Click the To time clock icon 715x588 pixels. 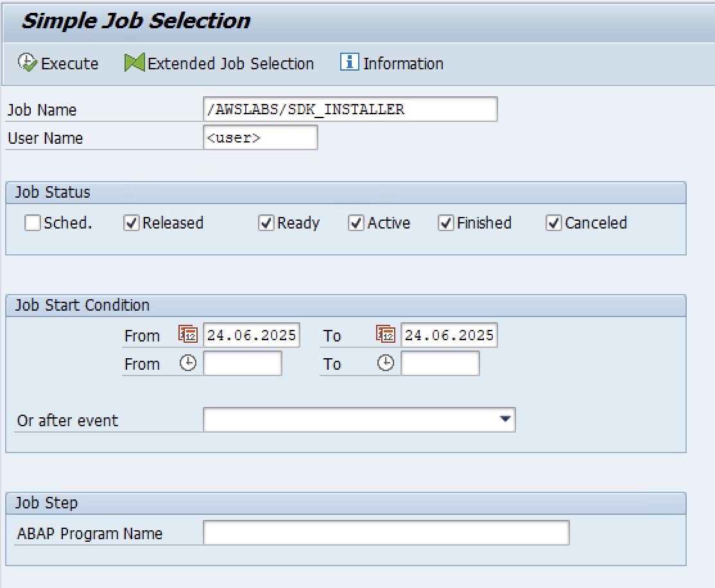coord(385,363)
